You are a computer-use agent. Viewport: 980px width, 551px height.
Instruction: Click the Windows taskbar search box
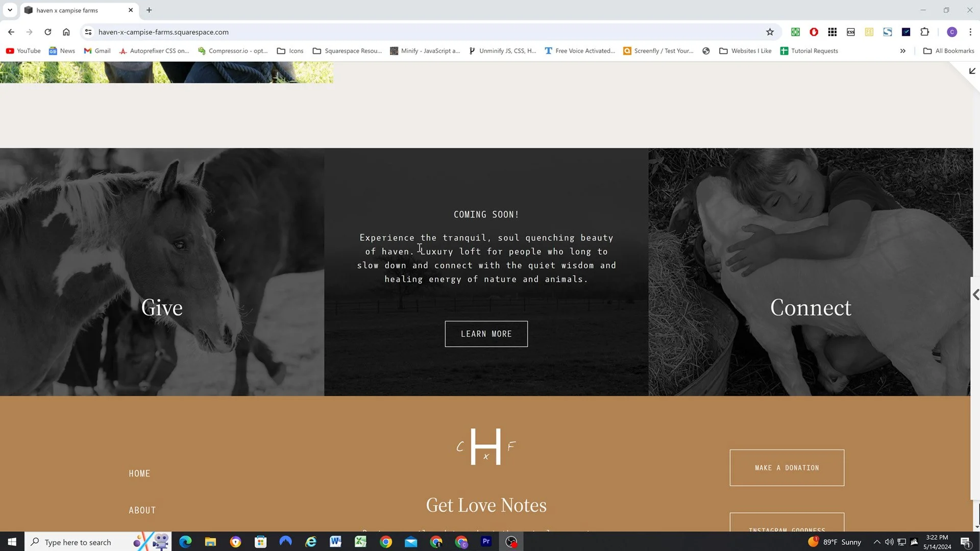point(78,542)
